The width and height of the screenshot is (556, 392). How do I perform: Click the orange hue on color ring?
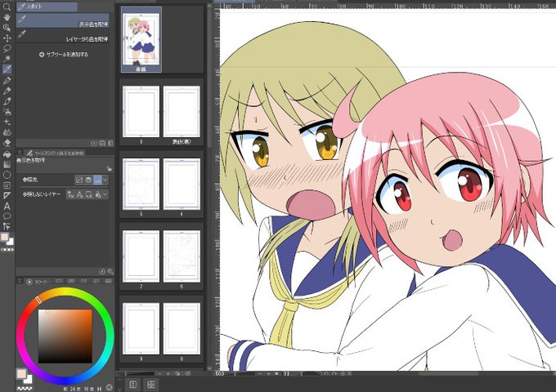pos(38,300)
